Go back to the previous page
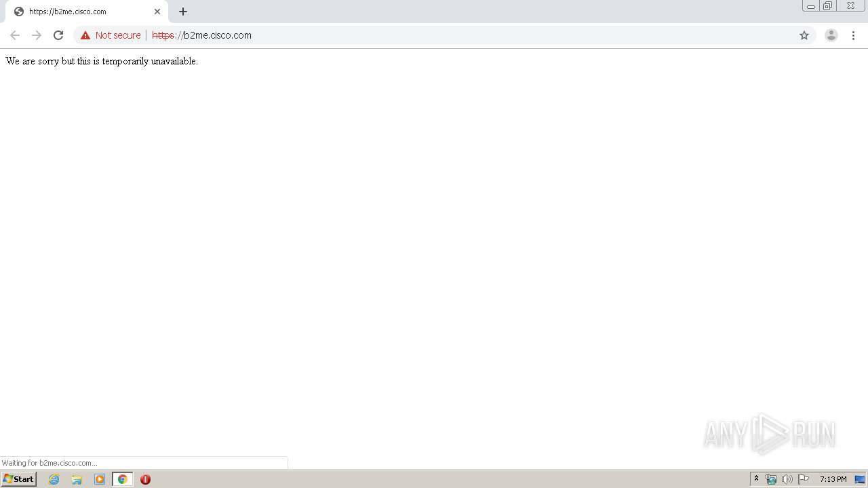Viewport: 868px width, 488px height. coord(15,35)
